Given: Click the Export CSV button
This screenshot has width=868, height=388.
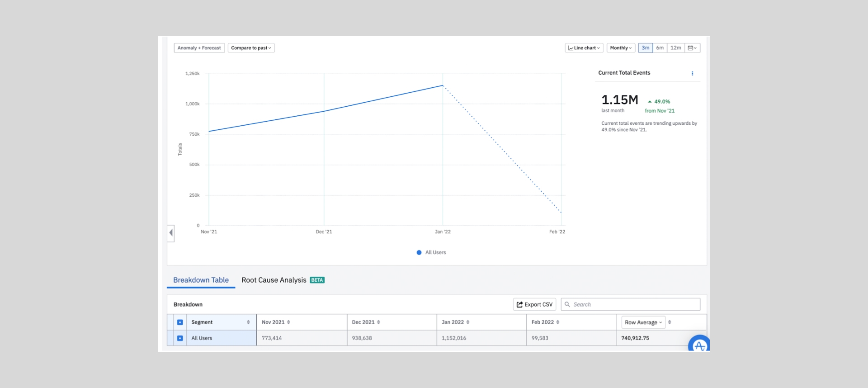Looking at the screenshot, I should 534,305.
